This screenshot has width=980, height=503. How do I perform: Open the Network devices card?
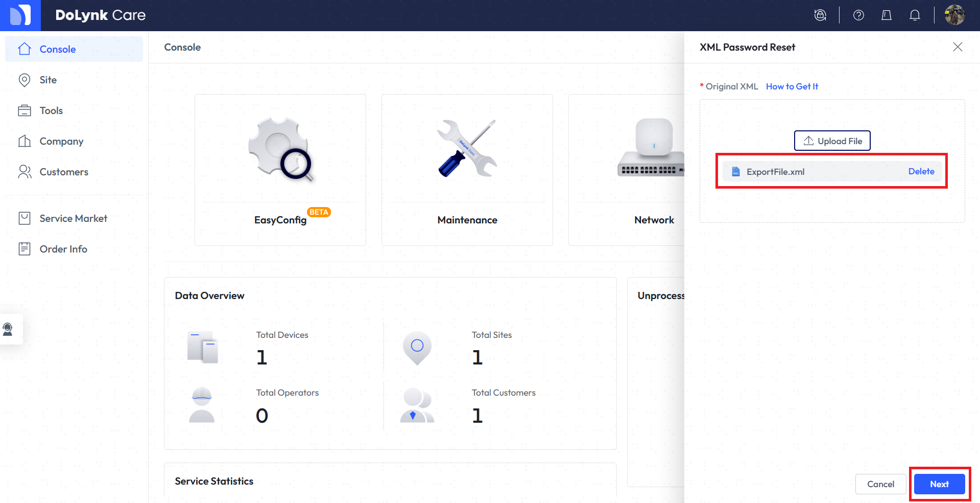[627, 170]
